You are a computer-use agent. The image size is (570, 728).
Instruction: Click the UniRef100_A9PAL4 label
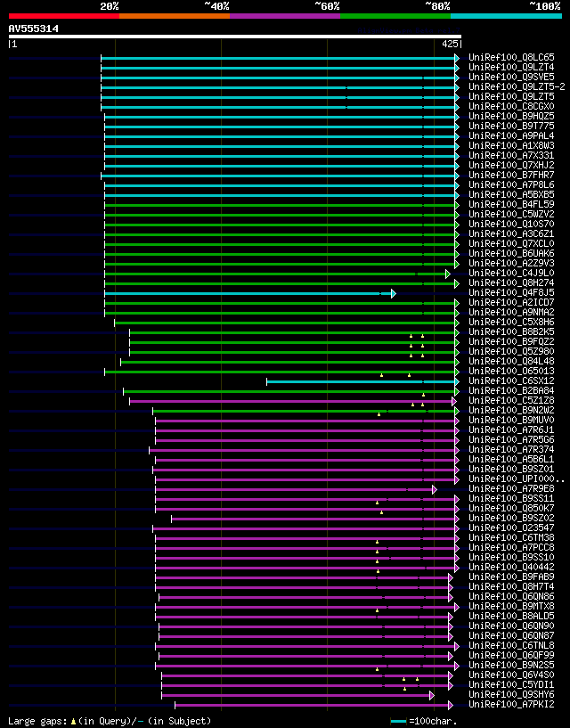point(511,135)
